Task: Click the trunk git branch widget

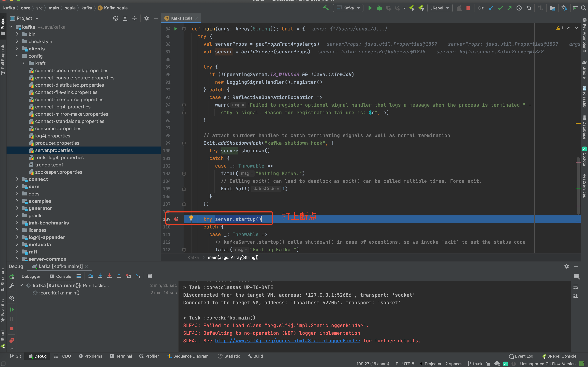Action: [x=475, y=364]
